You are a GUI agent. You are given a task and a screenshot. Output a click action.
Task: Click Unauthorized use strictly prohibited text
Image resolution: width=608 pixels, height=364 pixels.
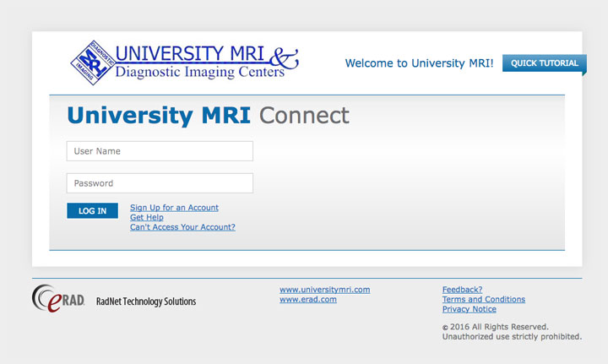[x=513, y=336]
